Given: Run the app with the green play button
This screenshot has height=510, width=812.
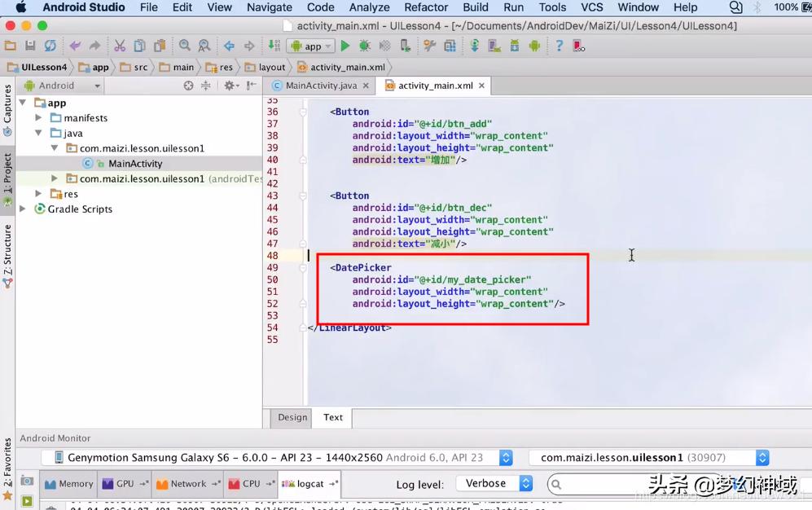Looking at the screenshot, I should pos(345,46).
